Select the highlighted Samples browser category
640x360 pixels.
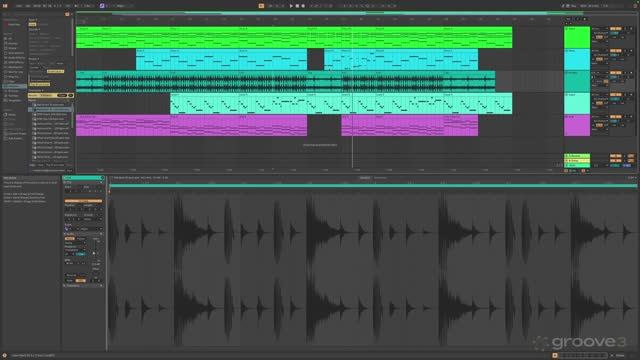pos(15,86)
